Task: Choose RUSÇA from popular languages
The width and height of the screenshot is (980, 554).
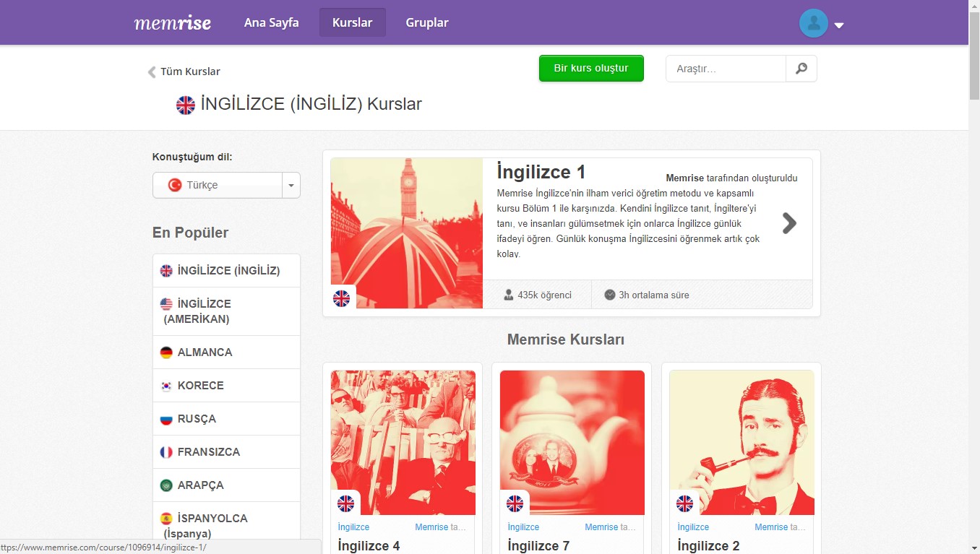Action: pyautogui.click(x=226, y=419)
